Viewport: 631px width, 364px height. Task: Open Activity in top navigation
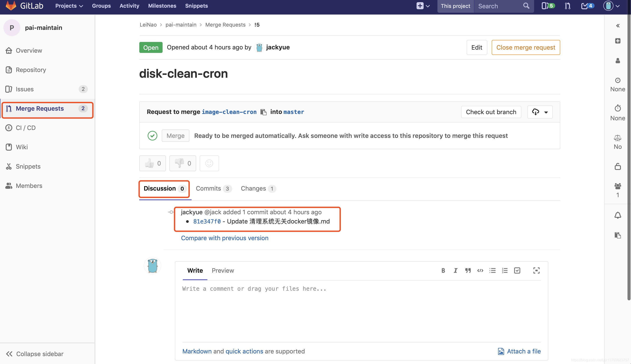coord(129,6)
